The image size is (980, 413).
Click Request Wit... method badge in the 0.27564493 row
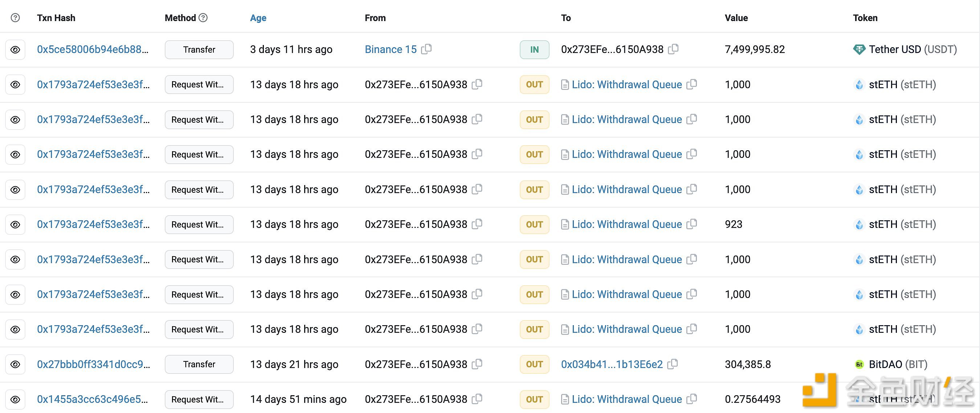199,399
